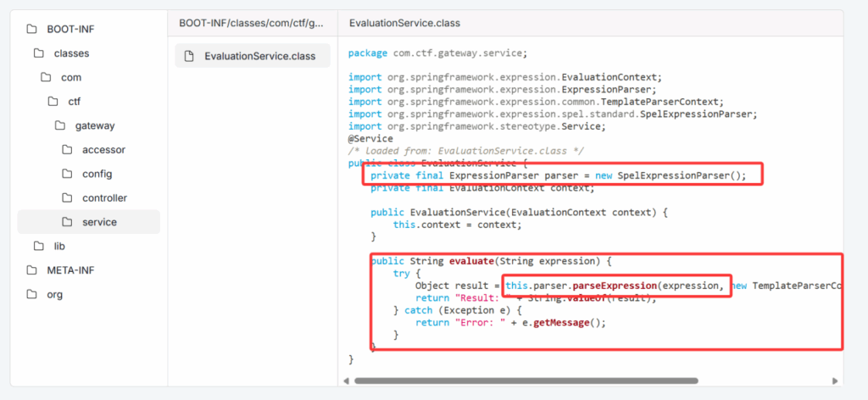Expand the lib folder

tap(58, 246)
